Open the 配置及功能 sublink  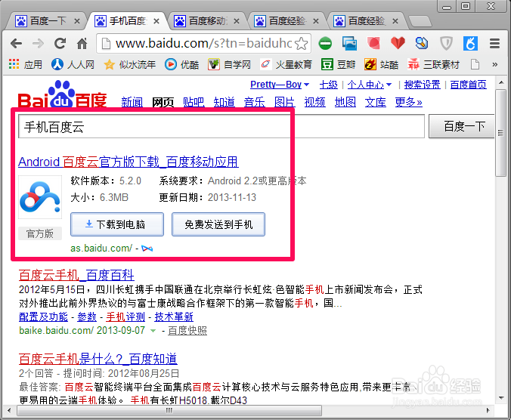click(x=43, y=317)
